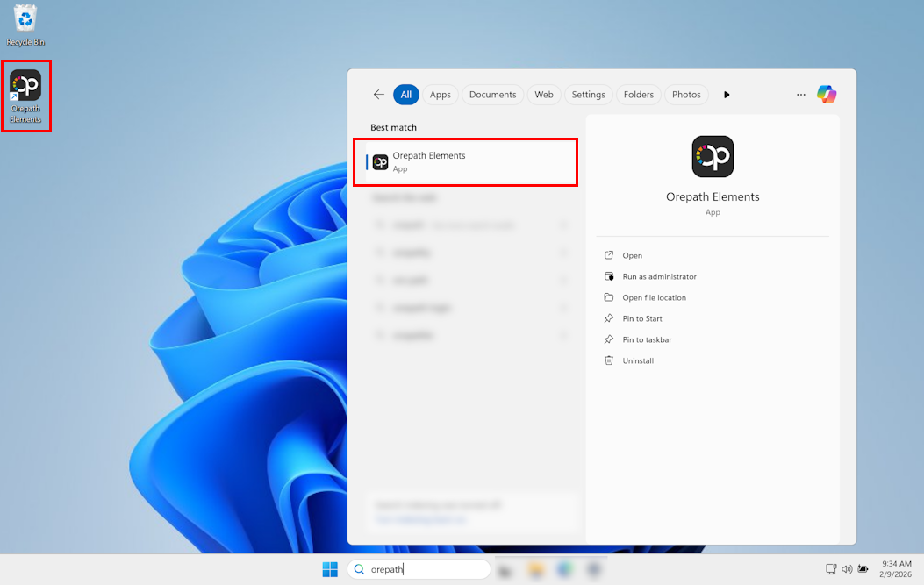This screenshot has width=924, height=585.
Task: Click the volume icon in system tray
Action: pyautogui.click(x=847, y=569)
